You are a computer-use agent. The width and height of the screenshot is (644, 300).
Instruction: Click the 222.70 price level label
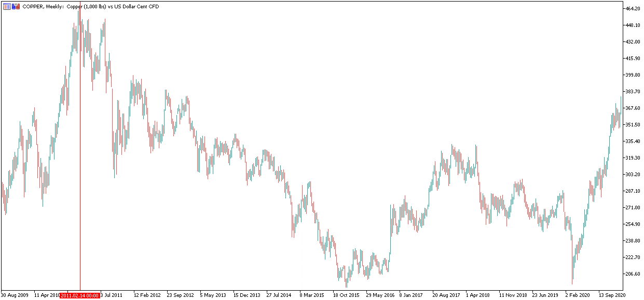634,258
